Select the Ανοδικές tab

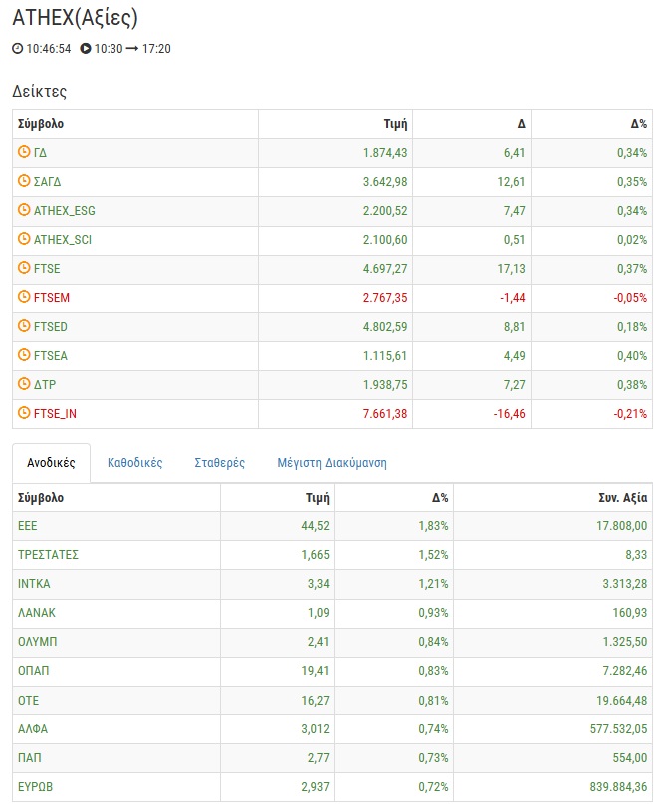[51, 463]
